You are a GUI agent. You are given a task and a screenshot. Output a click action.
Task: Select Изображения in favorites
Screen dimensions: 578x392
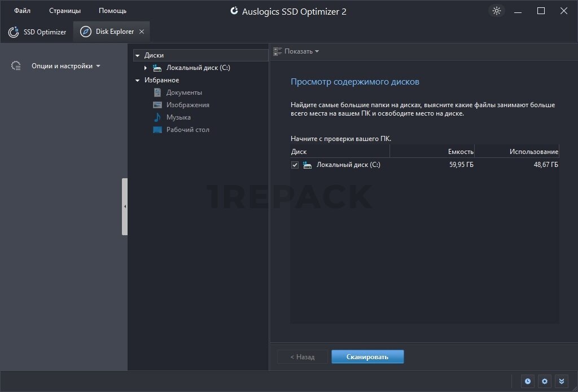pos(187,105)
